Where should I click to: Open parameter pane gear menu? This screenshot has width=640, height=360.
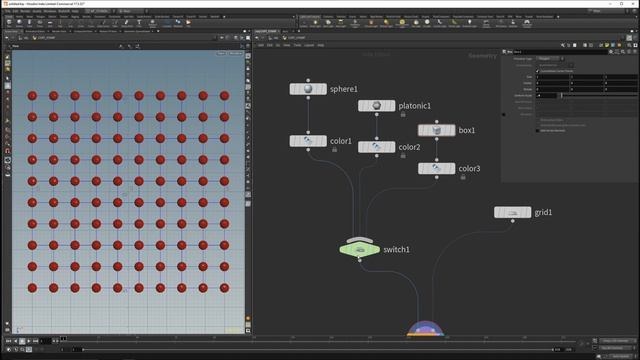click(x=611, y=52)
